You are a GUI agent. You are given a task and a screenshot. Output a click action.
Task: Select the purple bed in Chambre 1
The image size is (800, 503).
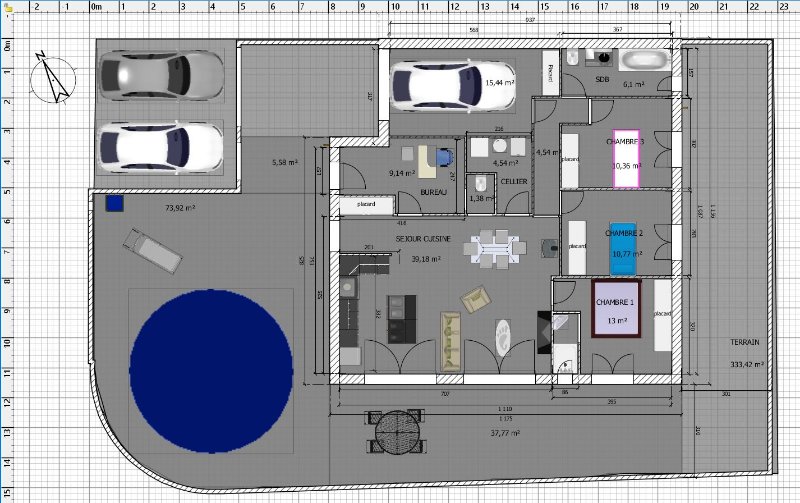point(616,308)
